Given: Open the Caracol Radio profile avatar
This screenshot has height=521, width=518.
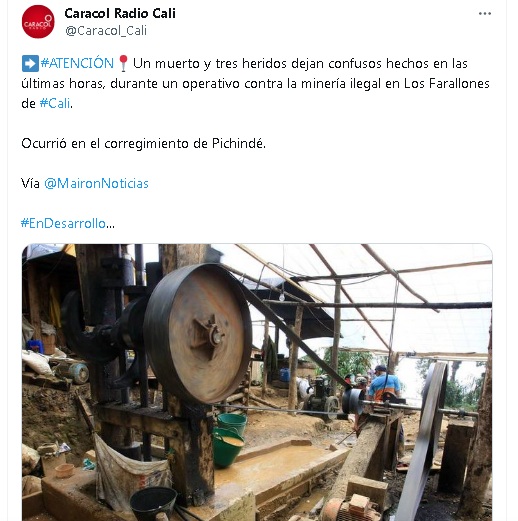Looking at the screenshot, I should click(38, 22).
